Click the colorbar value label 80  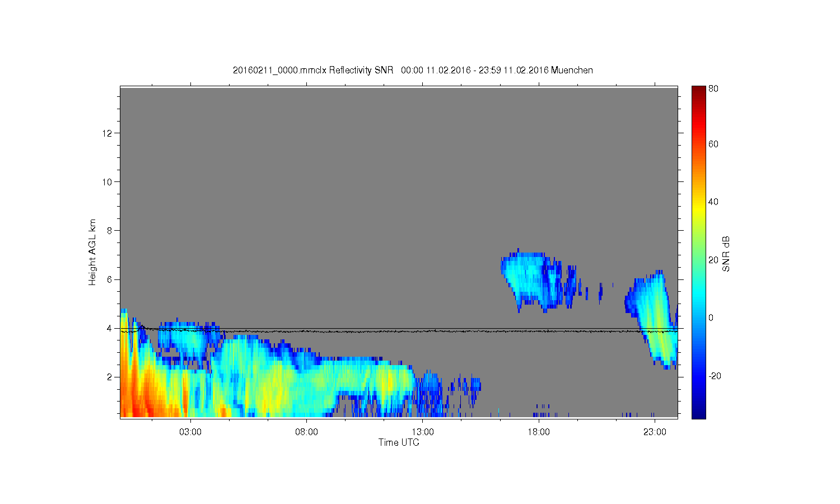713,89
